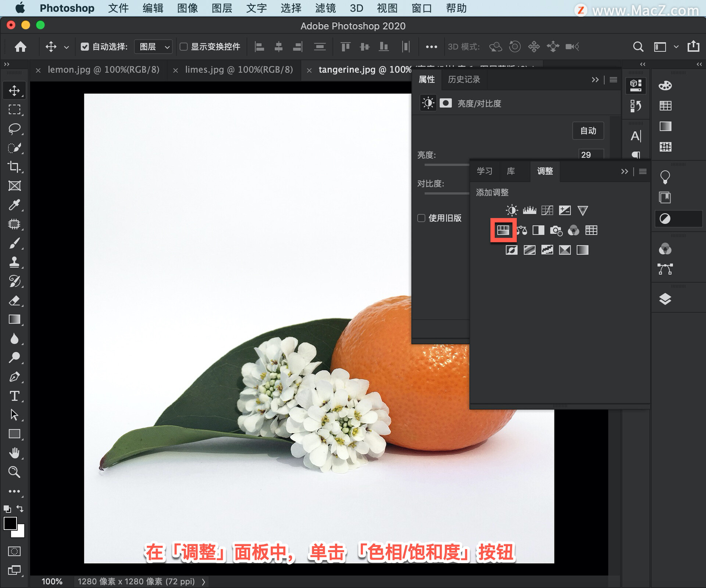Enable the 使用旧版 checkbox
The width and height of the screenshot is (706, 588).
[421, 218]
